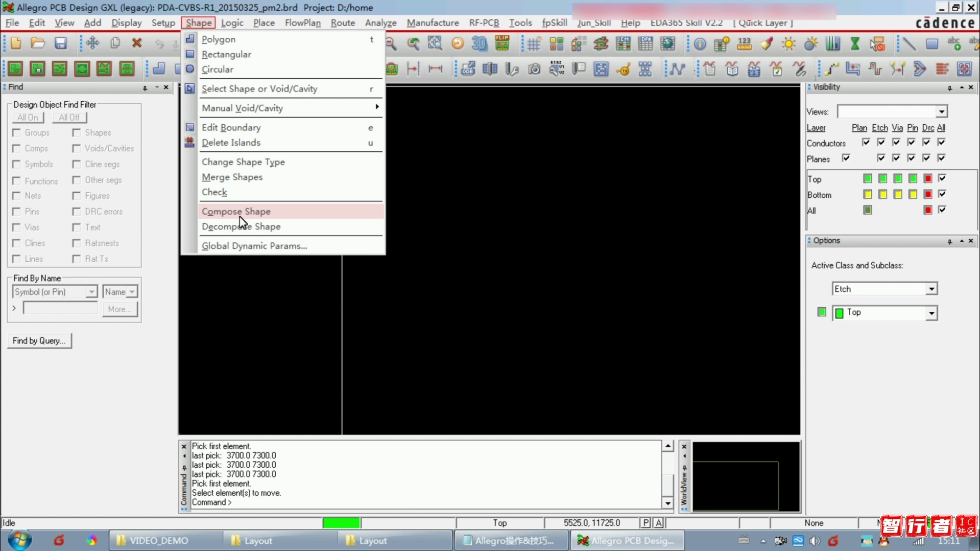Click the red X Delete tool icon
This screenshot has width=980, height=551.
[x=137, y=43]
